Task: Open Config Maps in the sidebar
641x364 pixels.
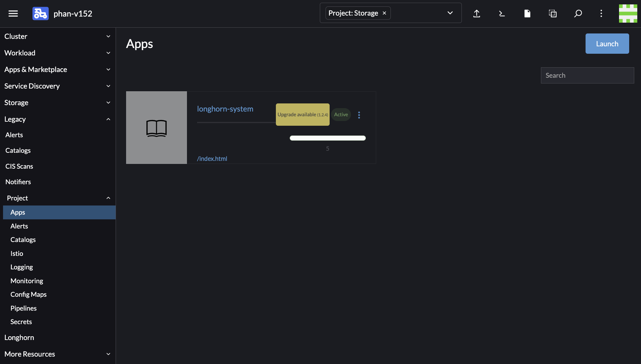Action: [28, 294]
